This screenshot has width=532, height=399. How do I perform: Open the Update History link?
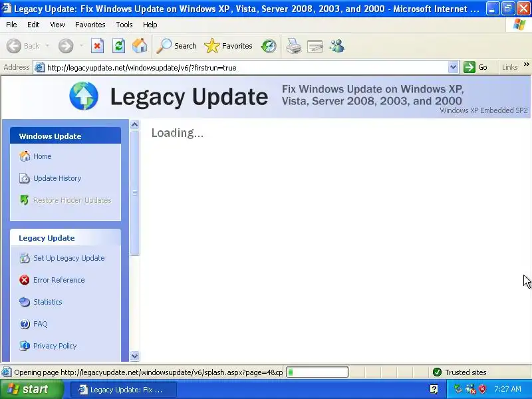[57, 178]
